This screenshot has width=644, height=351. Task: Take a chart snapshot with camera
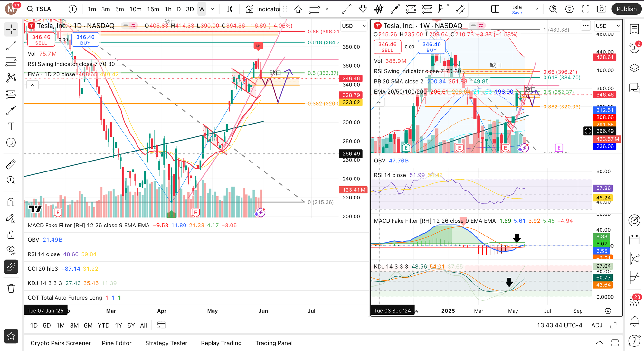[x=601, y=9]
